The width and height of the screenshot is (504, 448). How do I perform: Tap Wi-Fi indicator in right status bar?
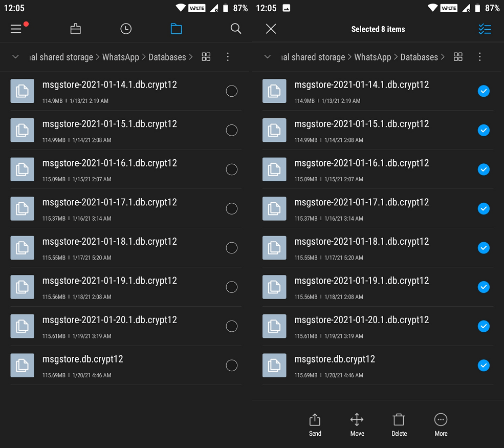(x=433, y=8)
